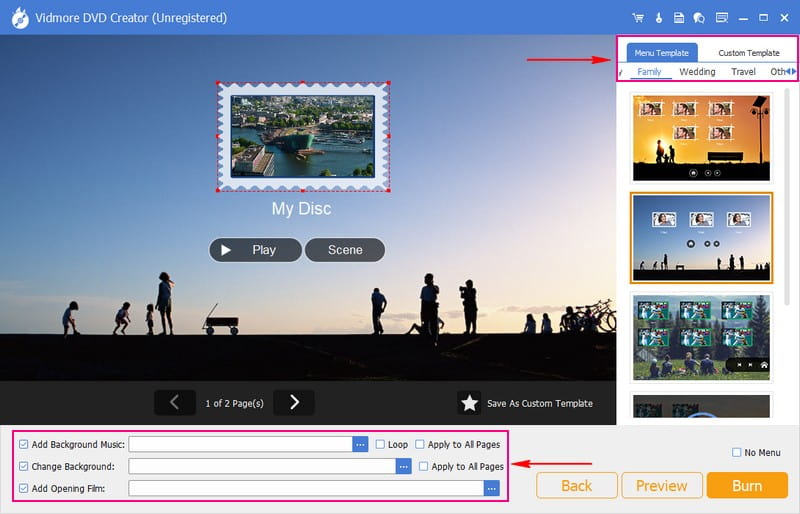
Task: Uncheck the Change Background checkbox
Action: tap(24, 466)
